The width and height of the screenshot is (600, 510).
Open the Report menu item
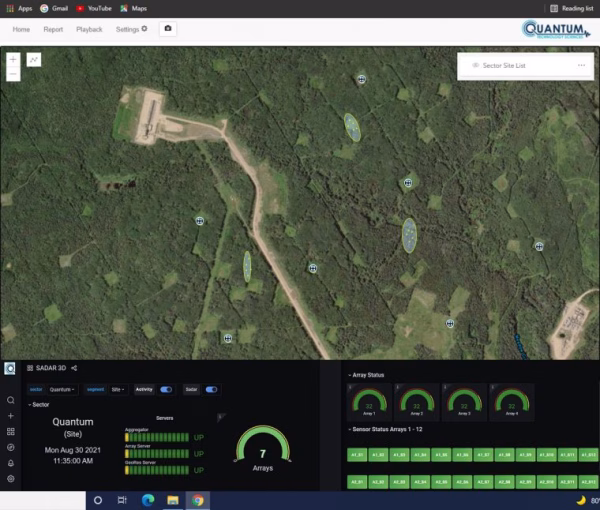coord(54,29)
